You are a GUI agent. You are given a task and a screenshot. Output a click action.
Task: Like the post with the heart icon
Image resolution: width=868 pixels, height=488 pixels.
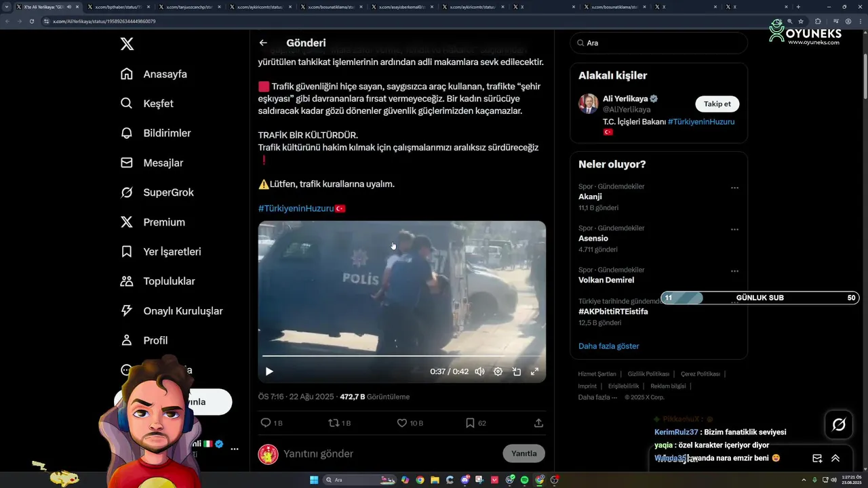coord(410,423)
